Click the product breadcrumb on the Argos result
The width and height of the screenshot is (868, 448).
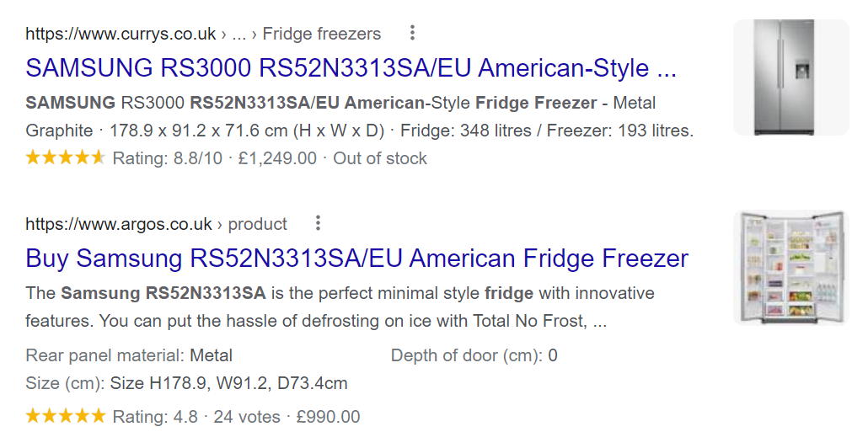click(x=258, y=224)
